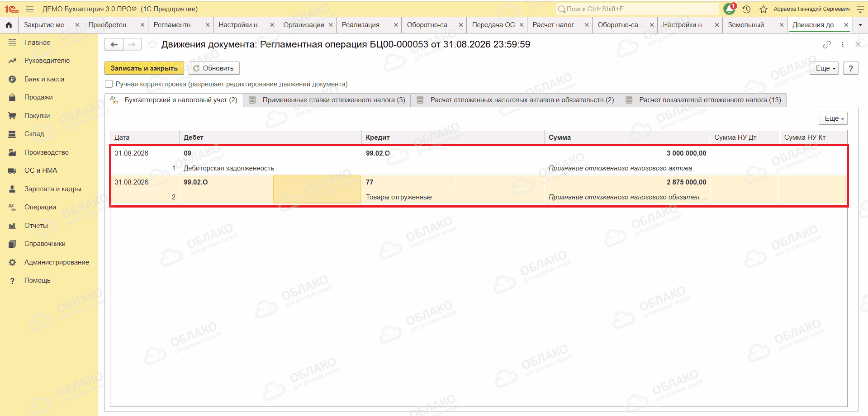Close the Земельный tab
The image size is (868, 416).
781,25
